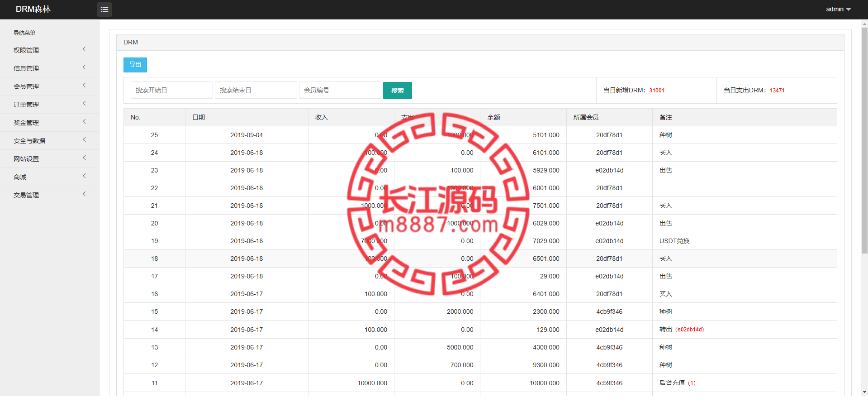The height and width of the screenshot is (407, 868).
Task: Click balance 5929.000 in row 23
Action: (x=546, y=170)
